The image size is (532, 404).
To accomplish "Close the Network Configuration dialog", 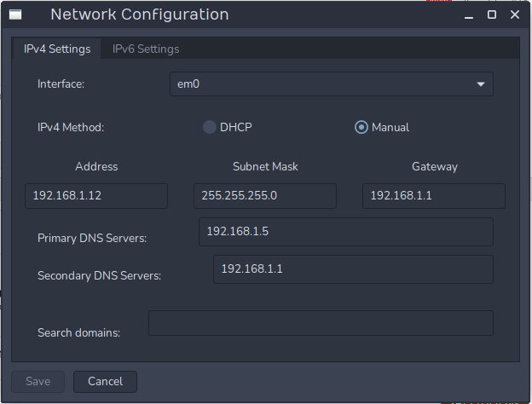I will click(x=514, y=15).
